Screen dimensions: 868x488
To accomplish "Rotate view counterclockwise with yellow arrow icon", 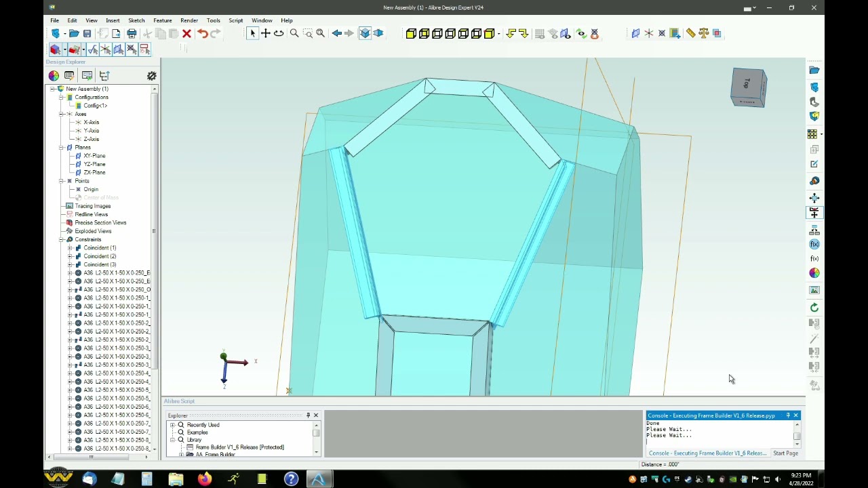I will click(x=511, y=33).
